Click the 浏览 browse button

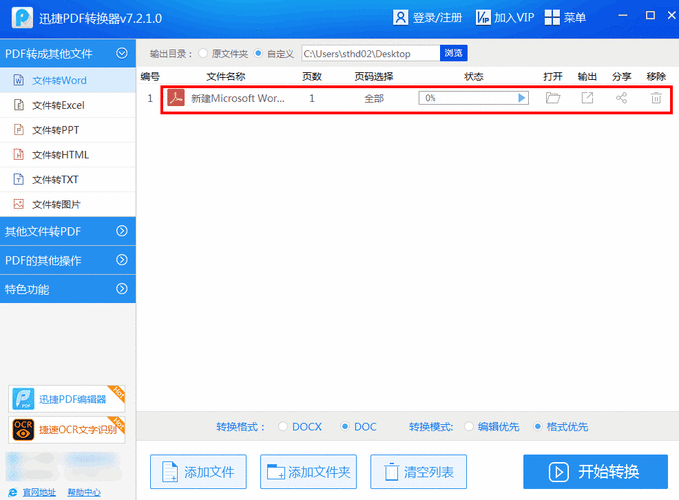[x=453, y=53]
